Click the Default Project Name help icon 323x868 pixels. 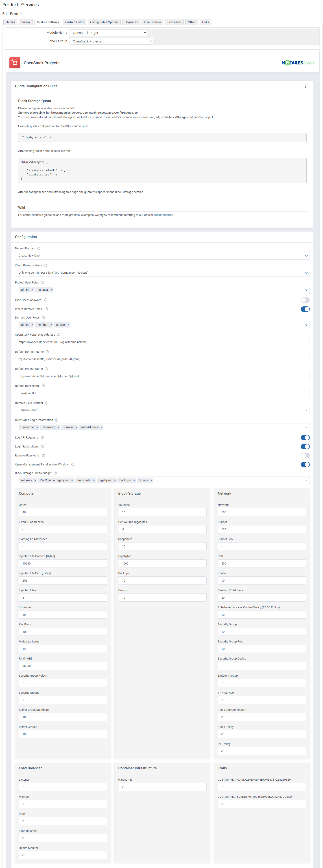pos(46,369)
